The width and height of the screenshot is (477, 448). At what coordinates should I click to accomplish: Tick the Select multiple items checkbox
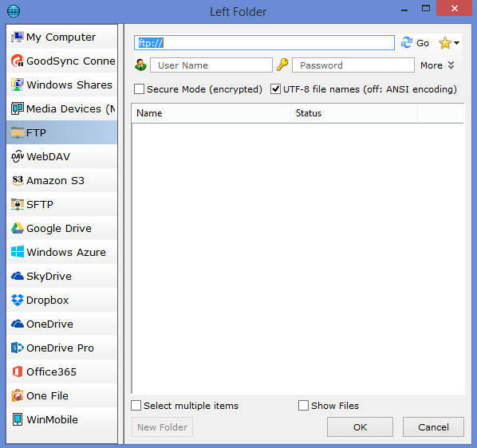click(136, 406)
